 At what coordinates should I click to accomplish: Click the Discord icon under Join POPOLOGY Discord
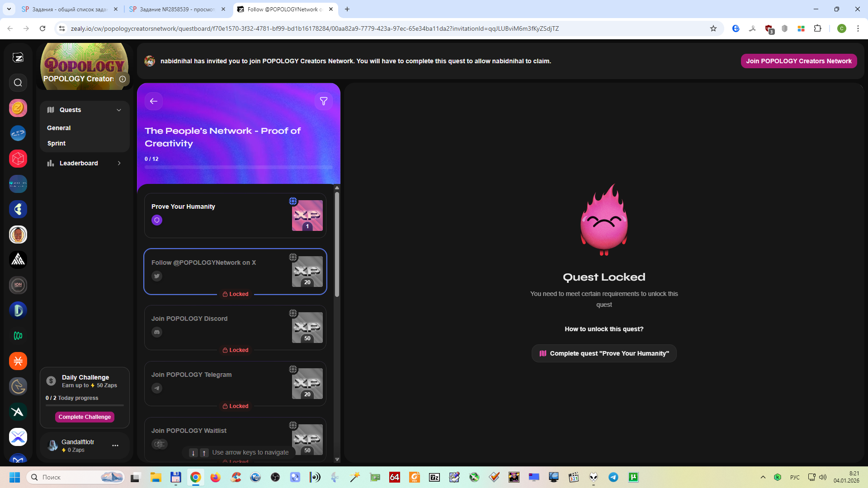click(x=157, y=332)
